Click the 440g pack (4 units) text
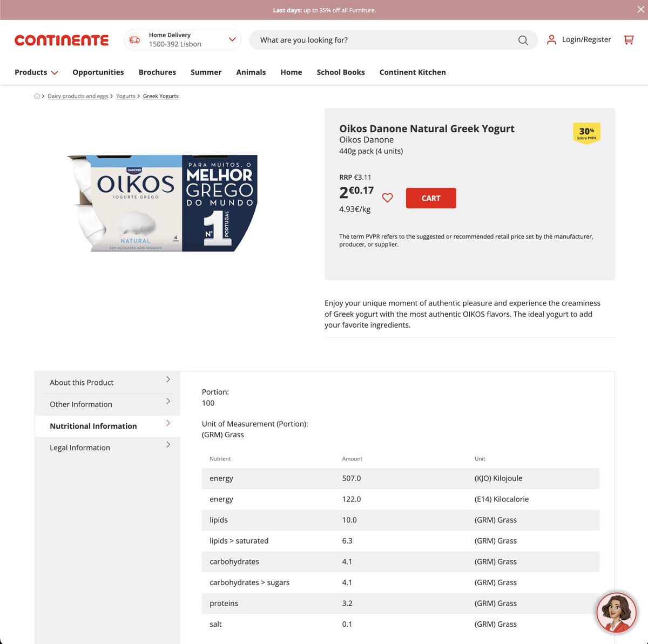The height and width of the screenshot is (644, 648). [x=371, y=151]
